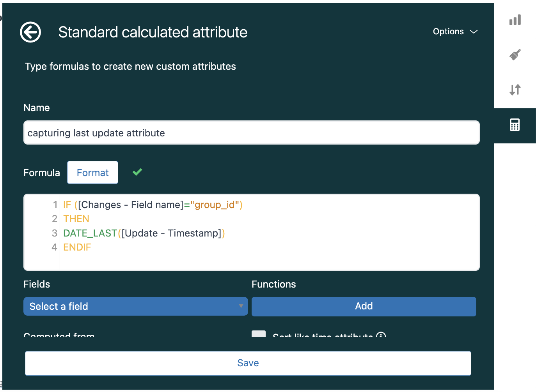Image resolution: width=536 pixels, height=392 pixels.
Task: Click the back arrow icon
Action: click(30, 32)
